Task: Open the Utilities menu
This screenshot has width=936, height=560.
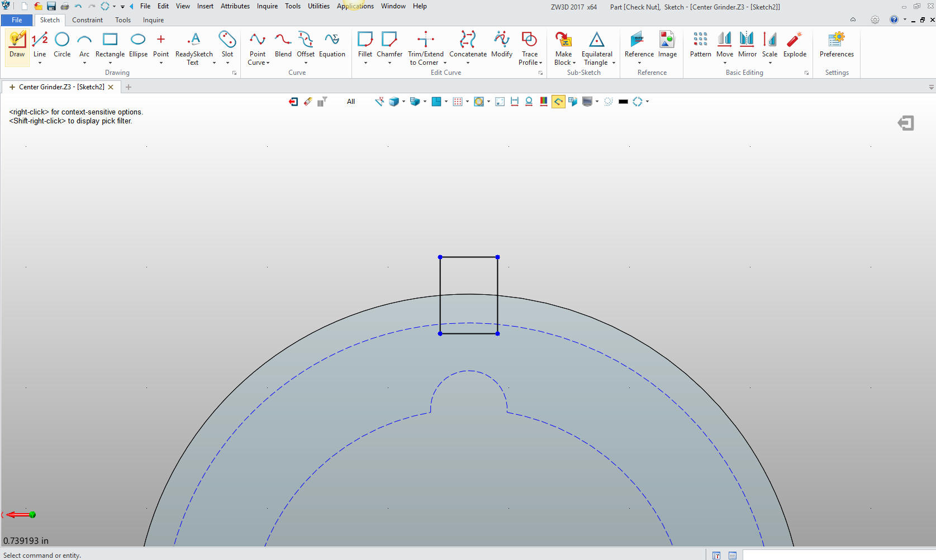Action: tap(319, 6)
